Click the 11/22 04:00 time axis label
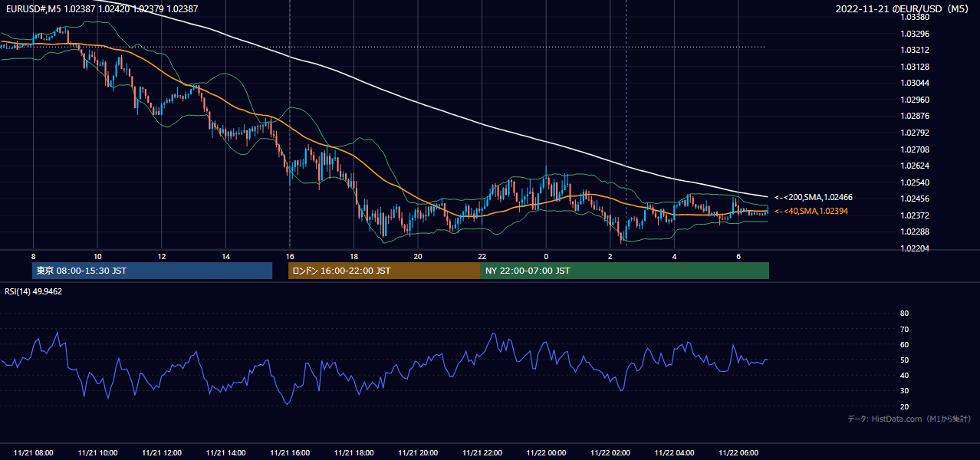This screenshot has width=980, height=460. coord(674,453)
